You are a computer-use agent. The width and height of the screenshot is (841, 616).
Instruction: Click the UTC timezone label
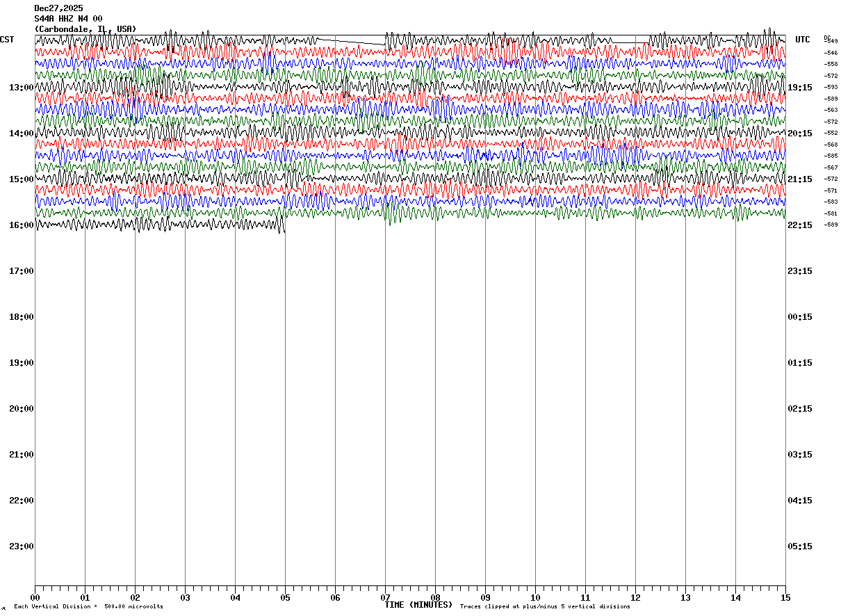[803, 40]
